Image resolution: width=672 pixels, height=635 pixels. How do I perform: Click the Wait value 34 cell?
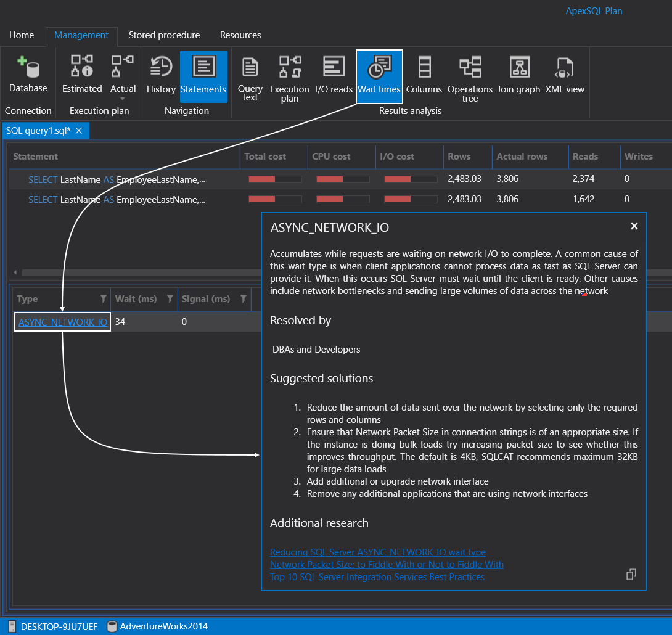144,322
